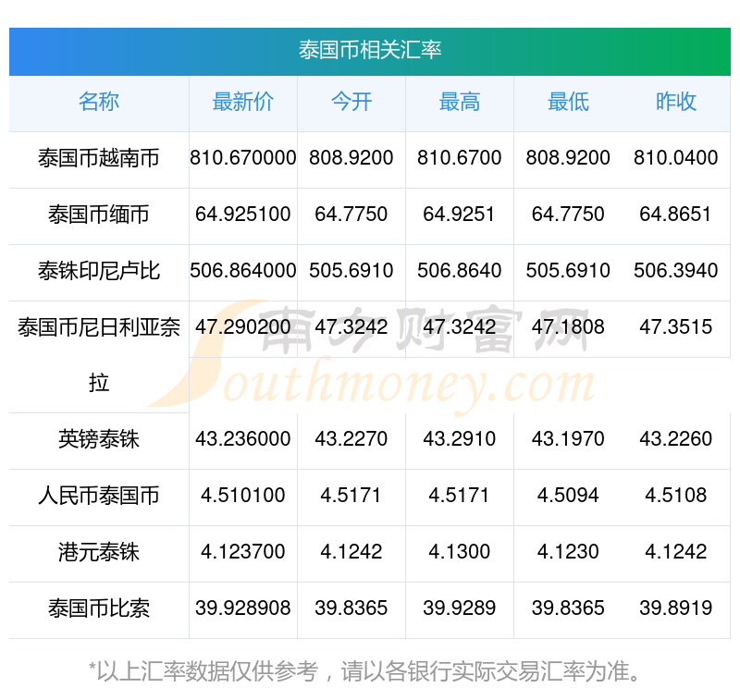
Task: Click the row name 泰国币比索
Action: [x=99, y=608]
